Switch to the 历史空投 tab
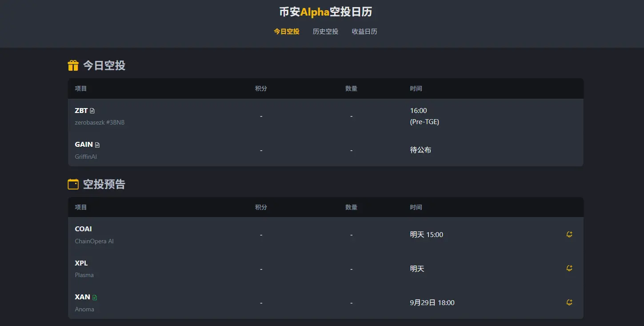Image resolution: width=644 pixels, height=326 pixels. (325, 31)
